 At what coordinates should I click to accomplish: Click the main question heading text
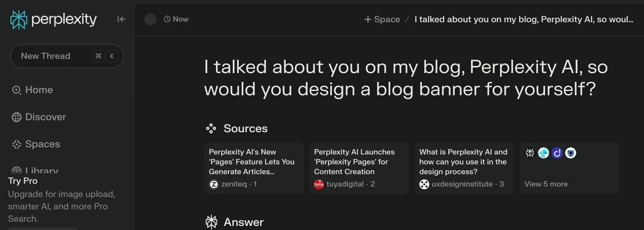[406, 78]
